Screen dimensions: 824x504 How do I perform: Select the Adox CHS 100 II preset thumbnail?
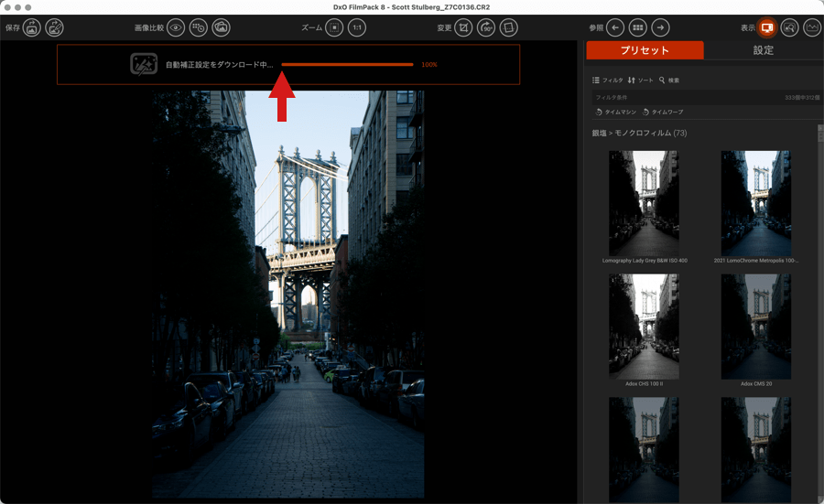(x=645, y=327)
